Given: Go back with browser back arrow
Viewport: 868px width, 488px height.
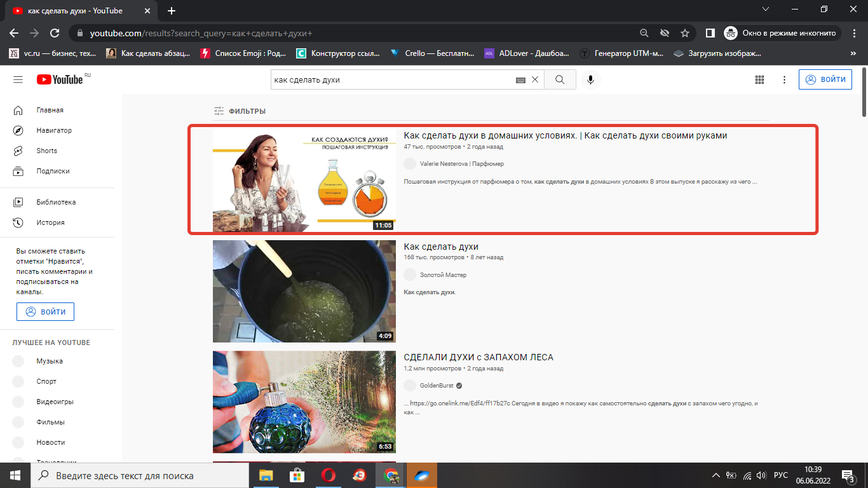Looking at the screenshot, I should (x=14, y=33).
